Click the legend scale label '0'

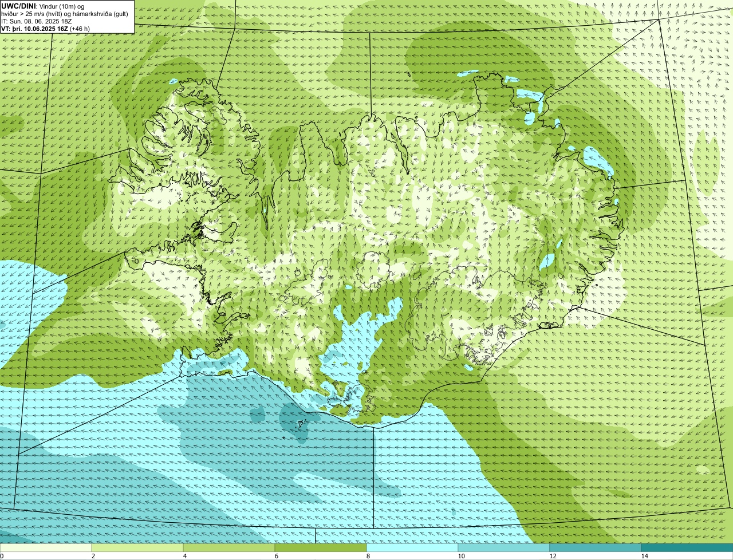coord(2,556)
